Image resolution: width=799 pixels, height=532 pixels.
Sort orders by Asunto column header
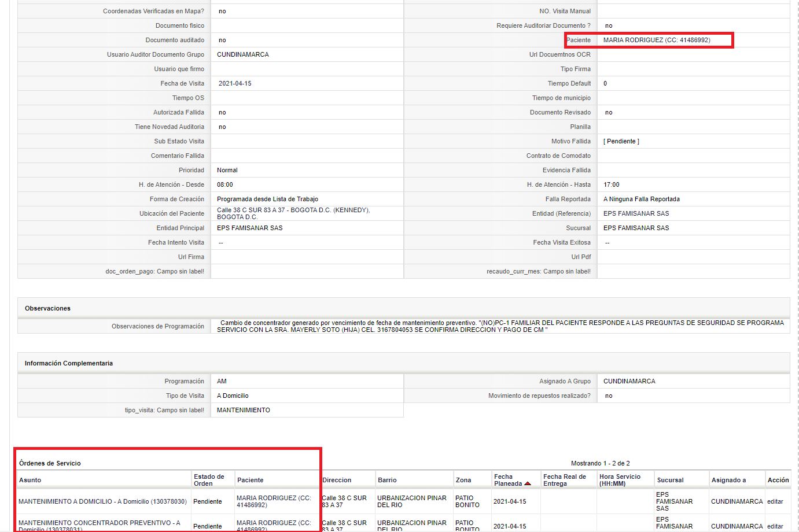pos(30,480)
